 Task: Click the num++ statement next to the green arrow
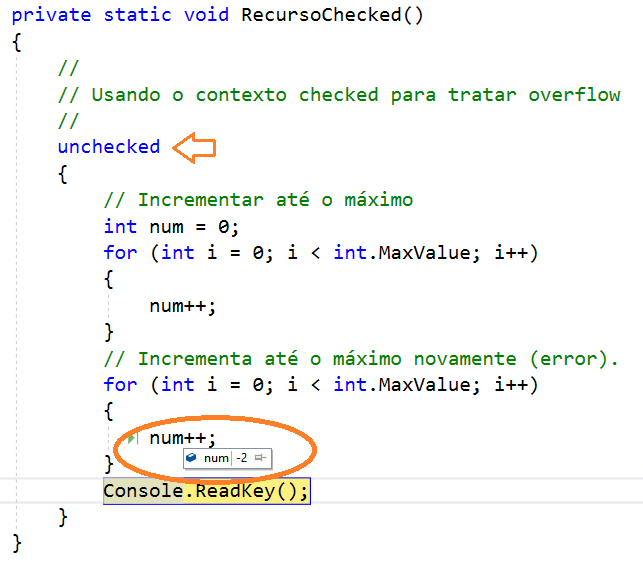[x=182, y=438]
